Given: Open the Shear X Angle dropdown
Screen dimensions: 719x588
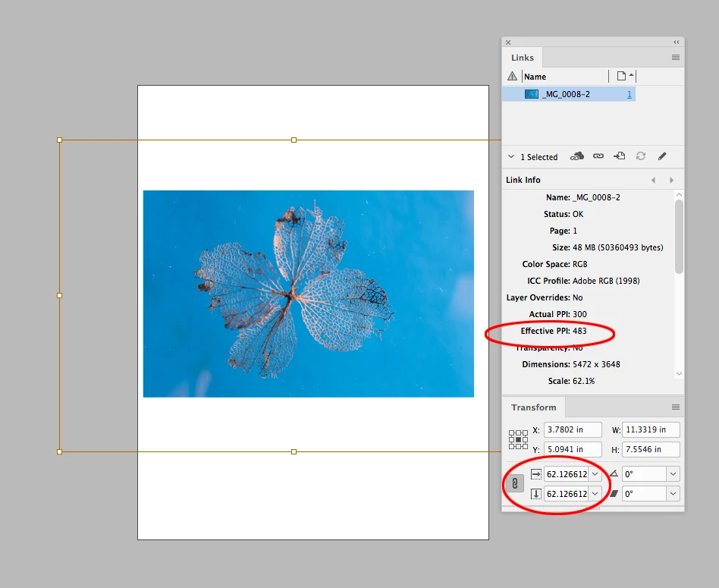Looking at the screenshot, I should (673, 494).
